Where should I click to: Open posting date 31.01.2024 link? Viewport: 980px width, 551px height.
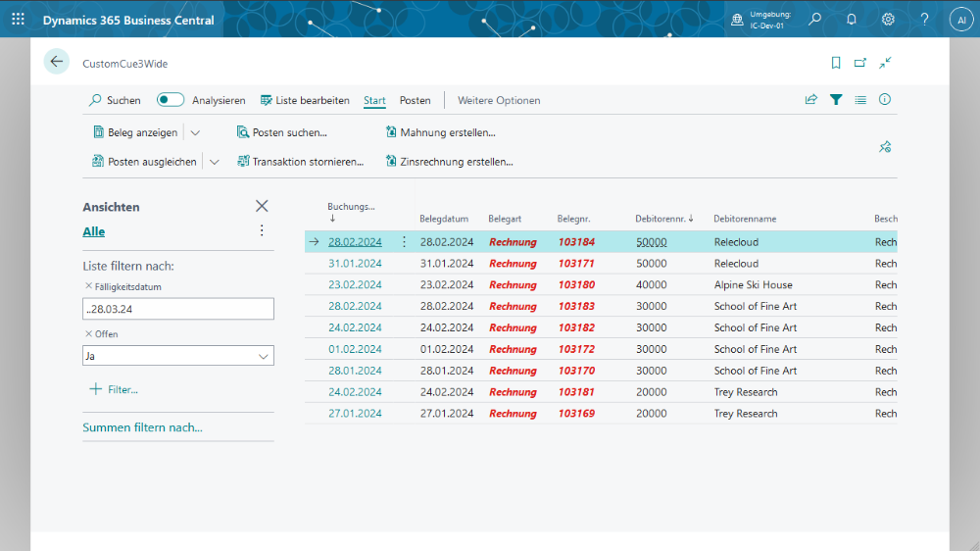click(355, 264)
